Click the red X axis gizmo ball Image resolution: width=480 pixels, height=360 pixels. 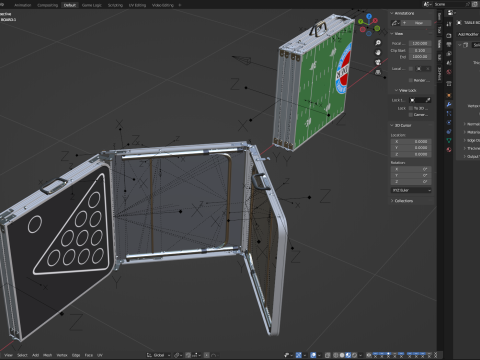(376, 20)
